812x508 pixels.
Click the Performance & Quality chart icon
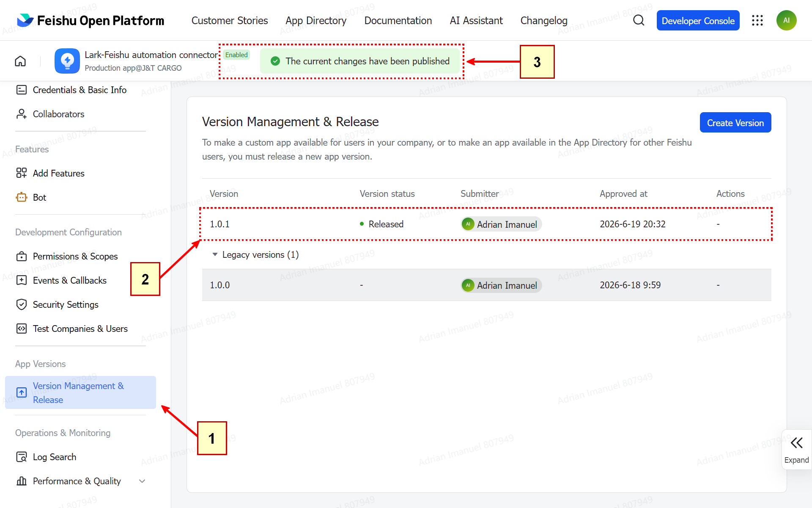[x=22, y=481]
